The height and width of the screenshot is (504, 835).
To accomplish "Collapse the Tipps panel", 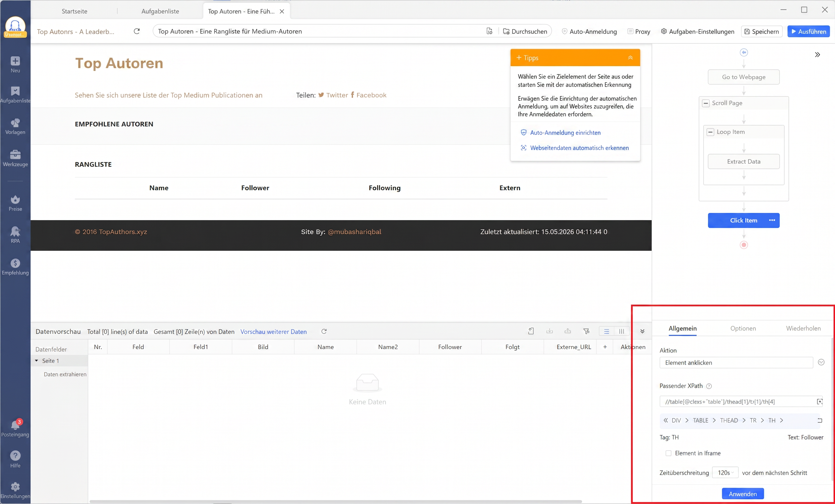I will click(x=630, y=58).
